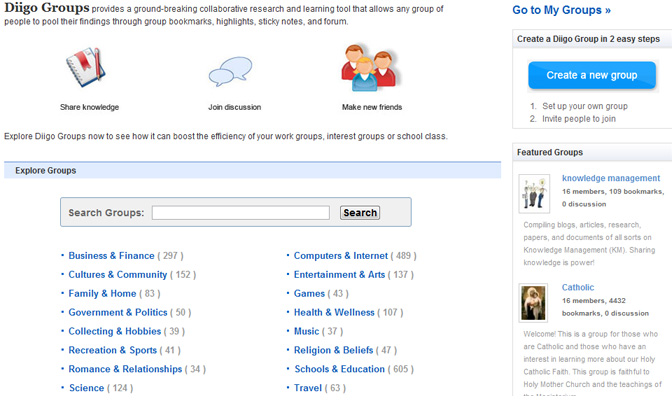This screenshot has height=415, width=672.
Task: Open the Music category link
Action: point(306,331)
